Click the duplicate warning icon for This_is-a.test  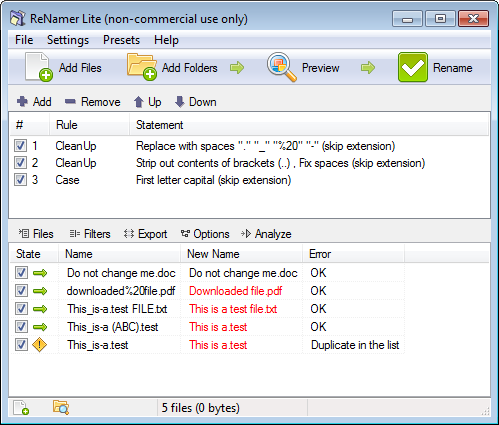pos(39,345)
